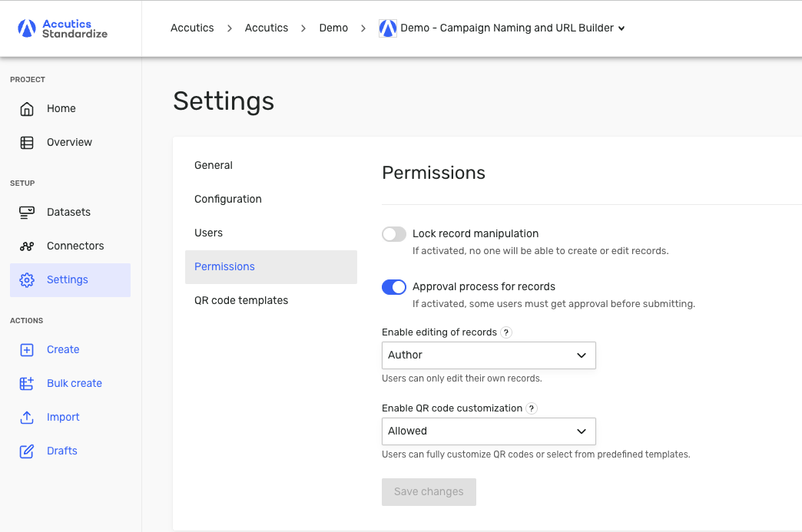Click the Import upload icon
802x532 pixels.
click(x=27, y=418)
